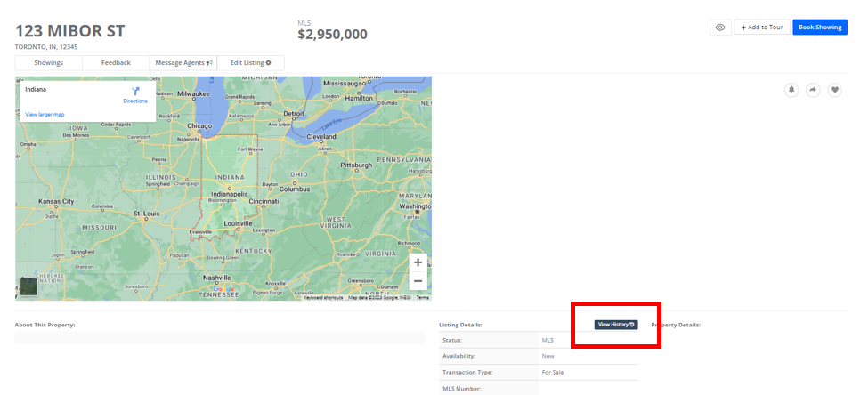Image resolution: width=868 pixels, height=395 pixels.
Task: Open the Feedback tab
Action: (x=116, y=63)
